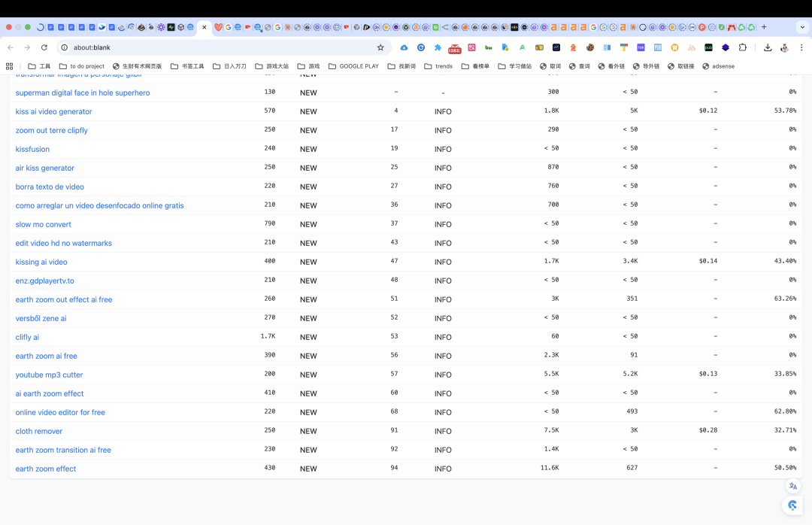Click the blue puzzle-piece extension icon

coord(438,47)
